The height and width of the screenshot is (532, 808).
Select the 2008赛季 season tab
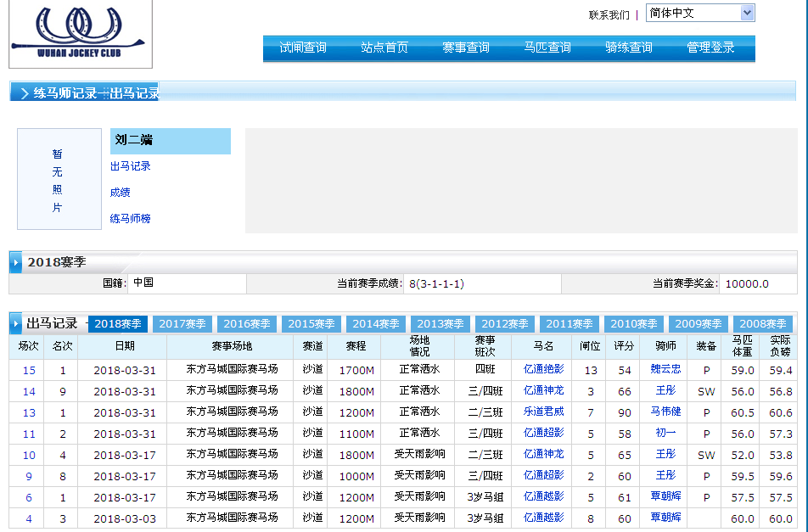tap(763, 324)
